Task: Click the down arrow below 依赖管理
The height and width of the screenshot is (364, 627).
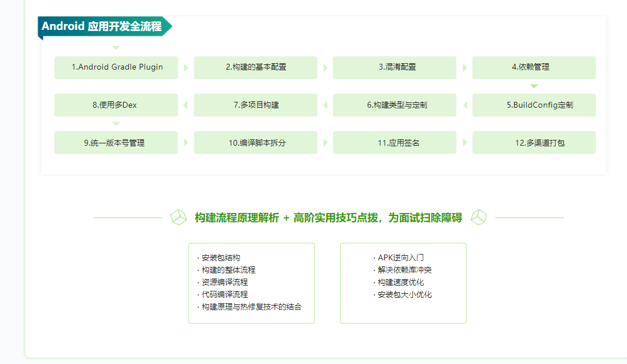Action: [534, 86]
